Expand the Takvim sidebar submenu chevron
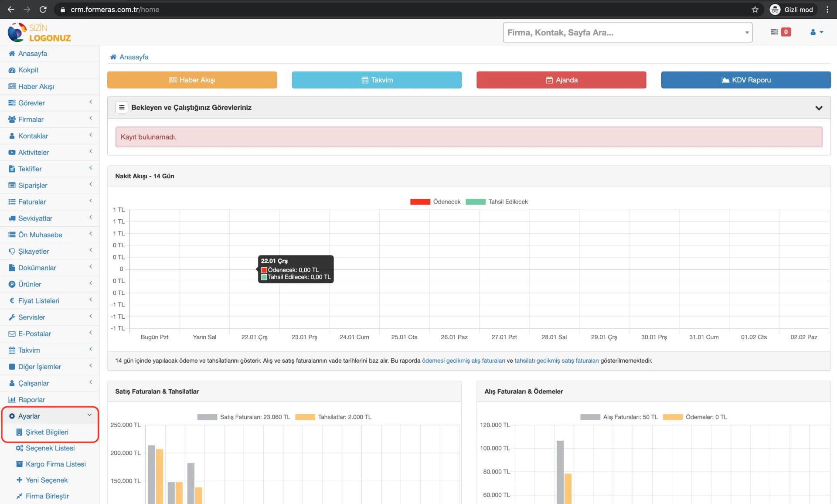The image size is (837, 504). point(91,349)
